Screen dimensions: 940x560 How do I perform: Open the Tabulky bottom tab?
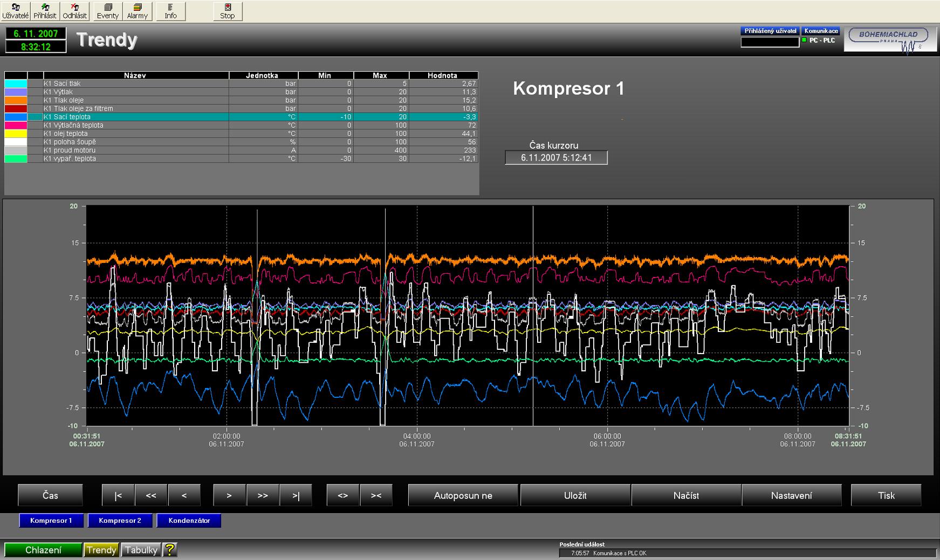pos(141,550)
